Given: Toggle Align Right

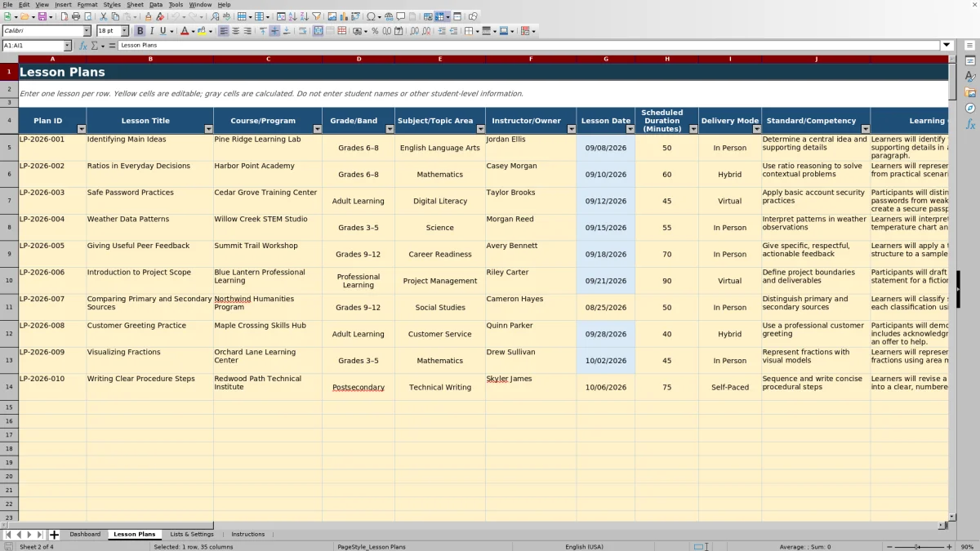Looking at the screenshot, I should tap(247, 31).
